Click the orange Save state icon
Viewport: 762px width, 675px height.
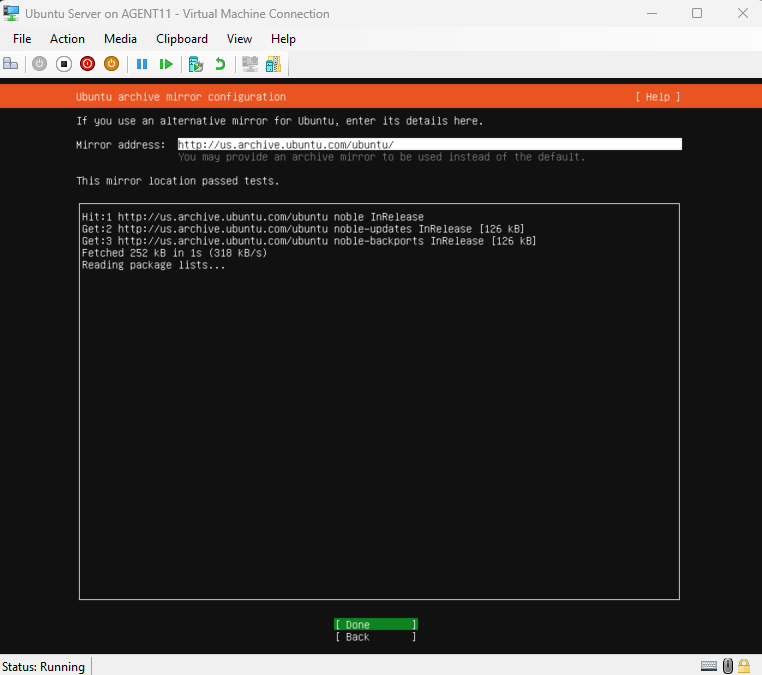[x=112, y=64]
